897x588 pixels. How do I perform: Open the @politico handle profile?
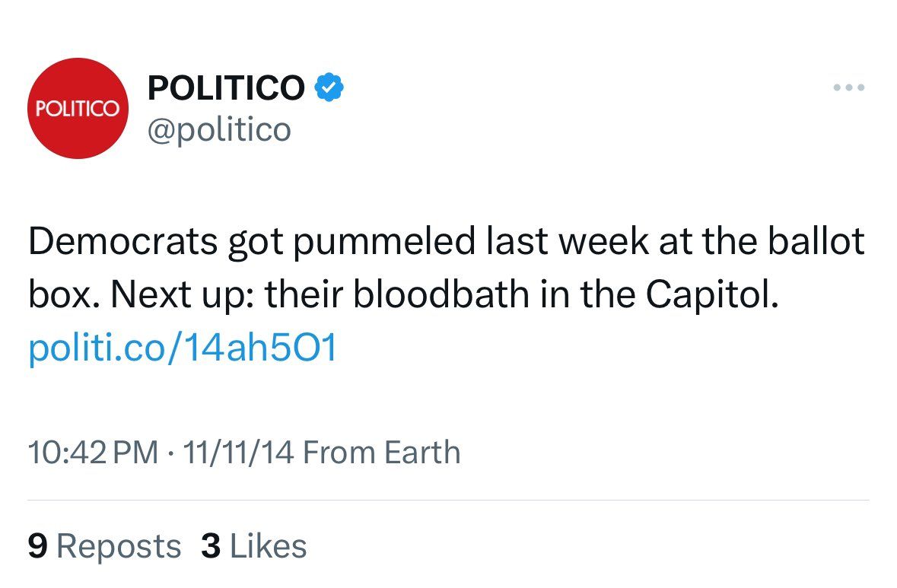click(219, 129)
